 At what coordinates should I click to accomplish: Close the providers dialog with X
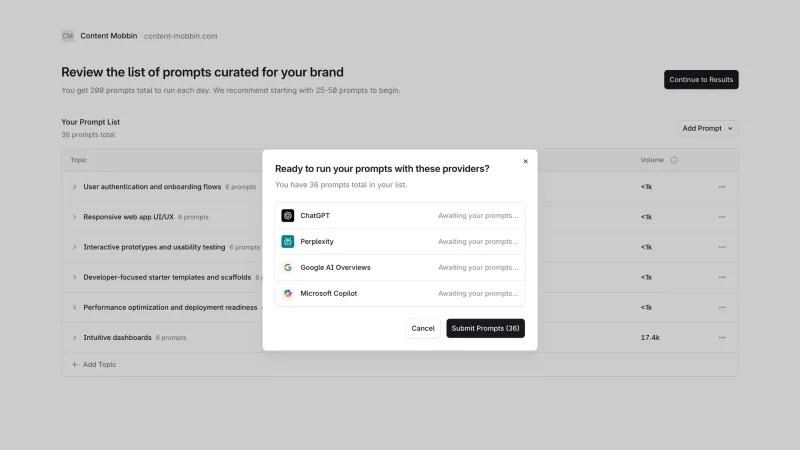(x=526, y=161)
